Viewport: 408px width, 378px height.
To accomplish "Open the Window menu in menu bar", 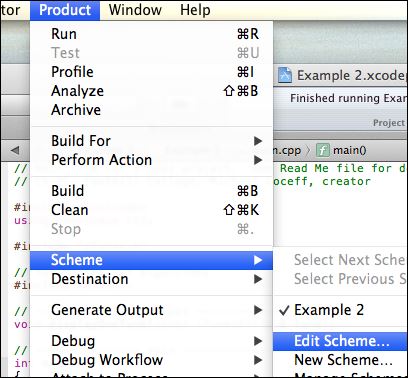I will pyautogui.click(x=135, y=10).
